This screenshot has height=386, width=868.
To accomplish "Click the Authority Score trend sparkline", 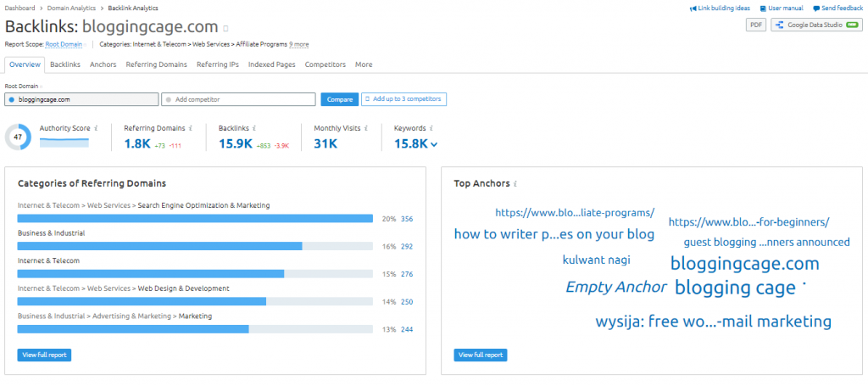I will [64, 143].
